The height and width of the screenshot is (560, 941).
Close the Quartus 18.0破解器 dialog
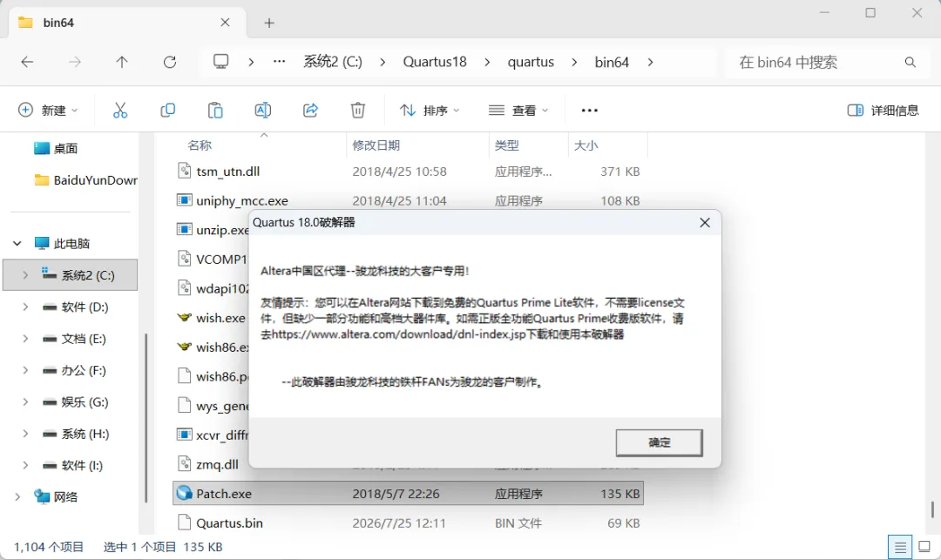click(x=705, y=222)
